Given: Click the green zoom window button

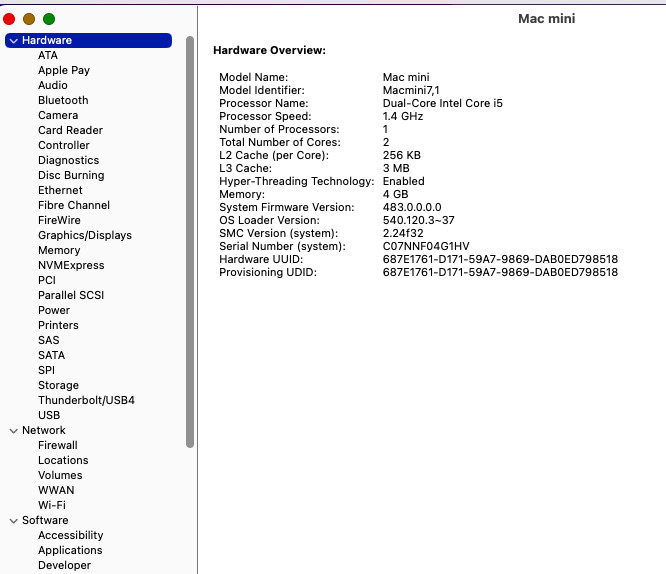Looking at the screenshot, I should click(49, 19).
